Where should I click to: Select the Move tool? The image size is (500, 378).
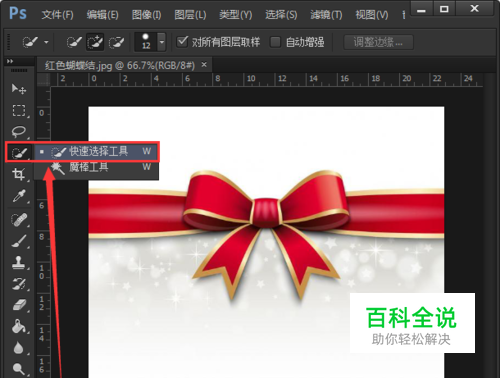[x=19, y=89]
